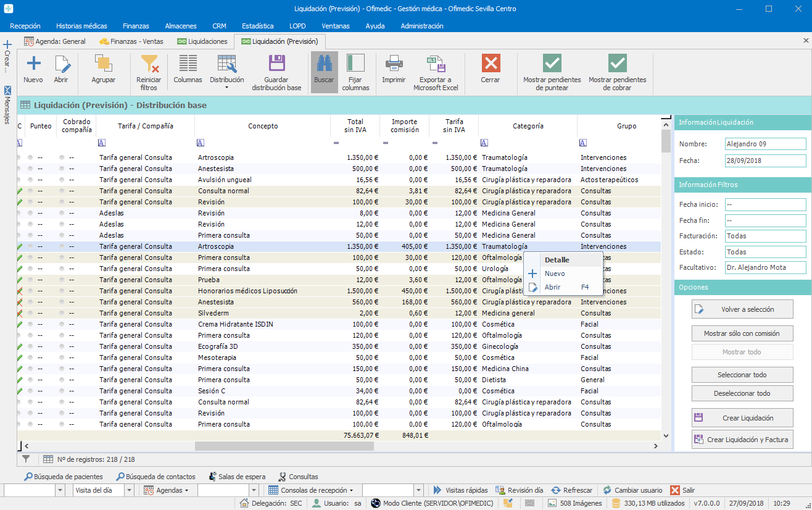Click the Agrupar toolbar icon
This screenshot has width=812, height=510.
point(103,64)
